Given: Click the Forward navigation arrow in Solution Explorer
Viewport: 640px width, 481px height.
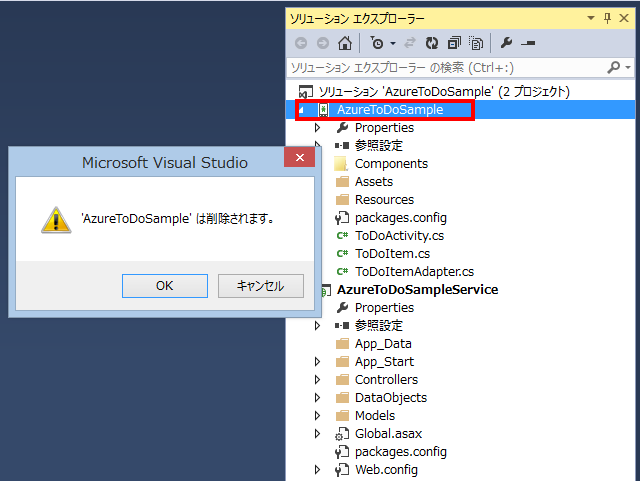Looking at the screenshot, I should click(323, 43).
